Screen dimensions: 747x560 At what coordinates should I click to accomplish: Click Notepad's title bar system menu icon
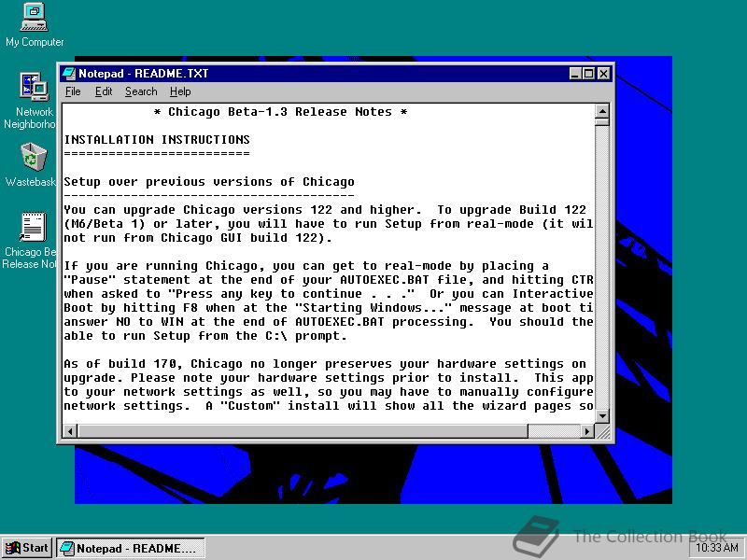point(69,74)
